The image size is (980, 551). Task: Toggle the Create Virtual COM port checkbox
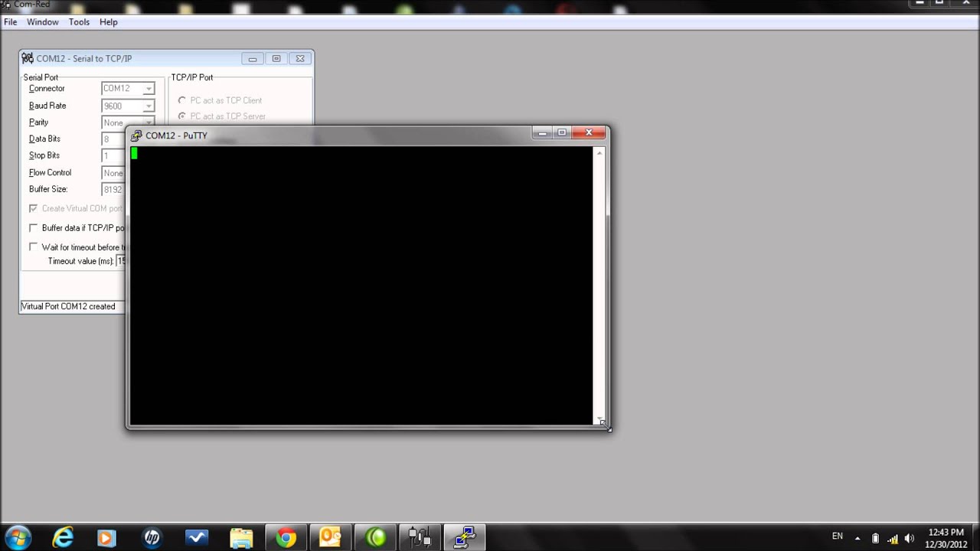pyautogui.click(x=34, y=208)
